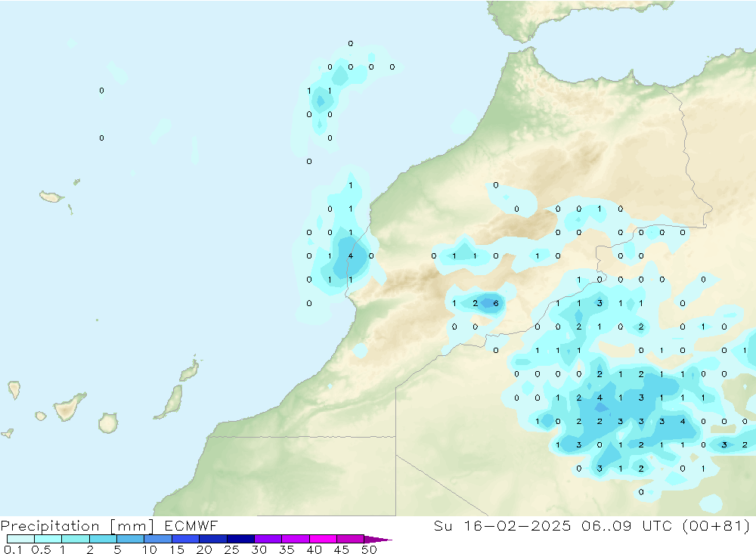Click the Tenerife island on the map
Image resolution: width=756 pixels, height=554 pixels.
69,407
